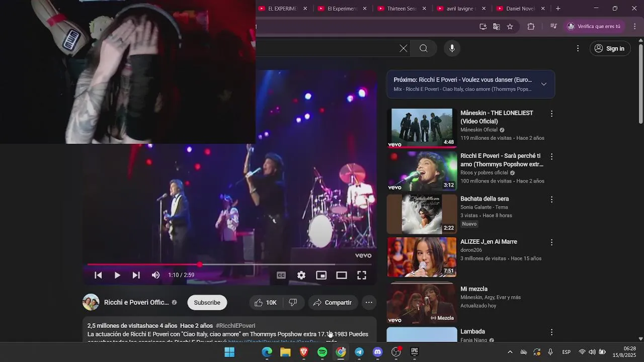Open options for Bachata della sera
Screen dimensions: 644x362
coord(551,200)
